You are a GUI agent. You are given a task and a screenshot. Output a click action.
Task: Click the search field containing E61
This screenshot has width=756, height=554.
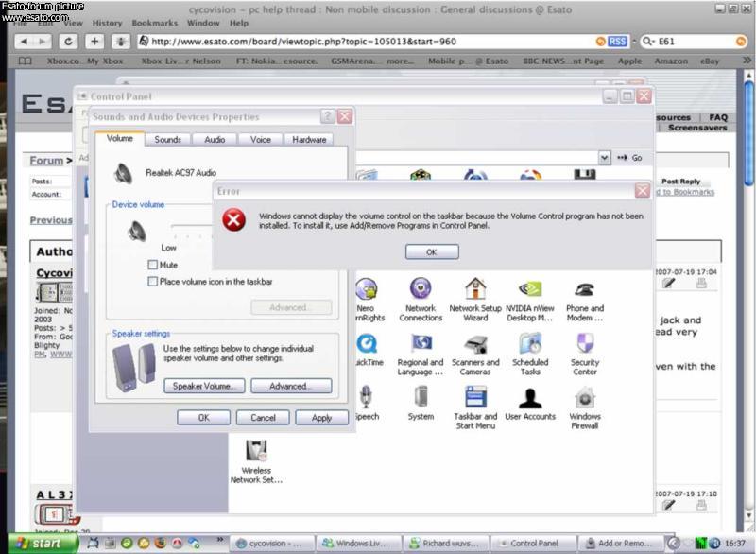click(695, 42)
